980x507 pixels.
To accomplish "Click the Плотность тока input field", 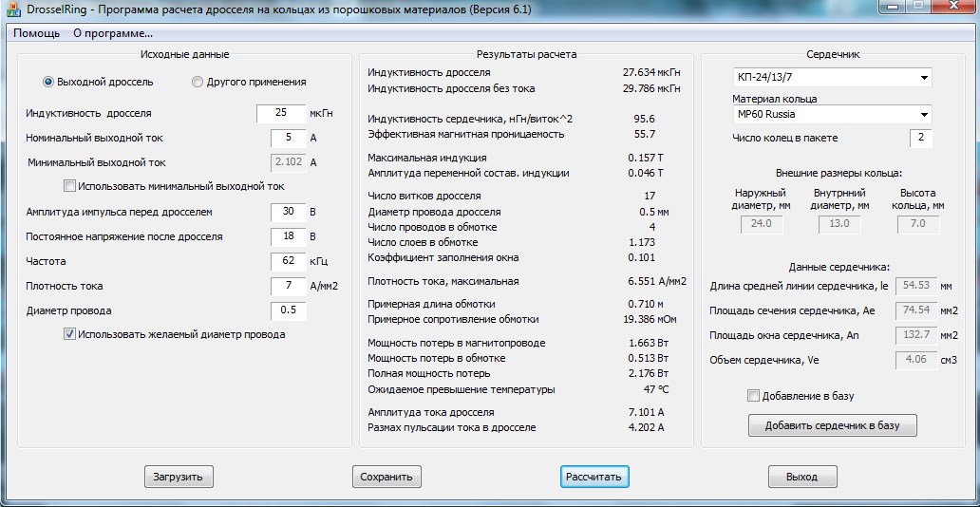I will click(288, 287).
